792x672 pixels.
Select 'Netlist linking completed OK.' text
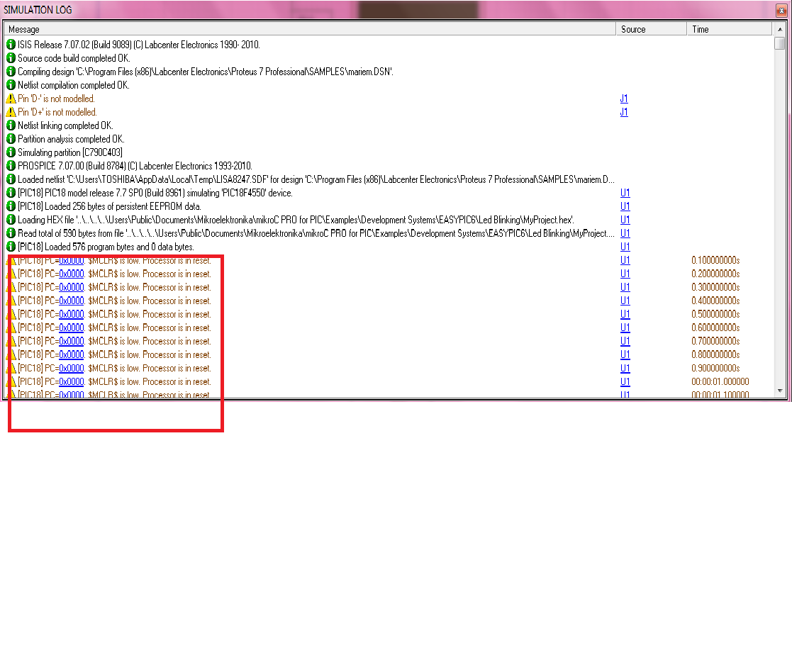(x=65, y=125)
